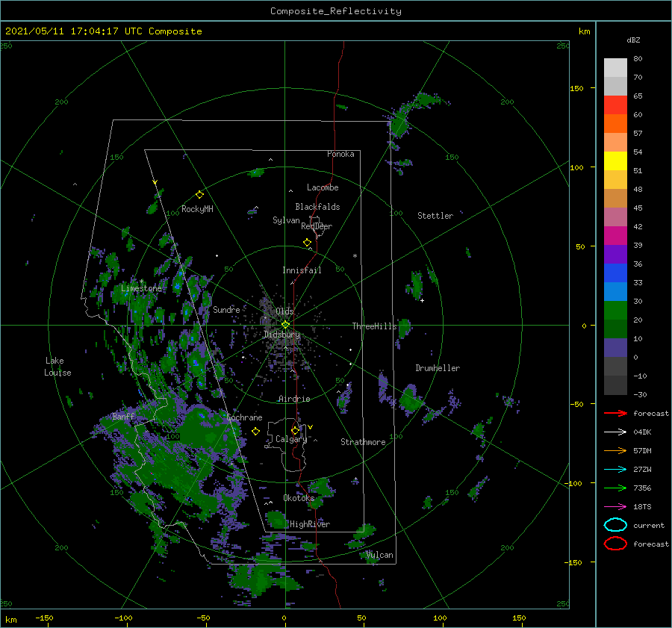Click the yellow diamond marker inside Calgary
This screenshot has height=628, width=672.
tap(295, 430)
